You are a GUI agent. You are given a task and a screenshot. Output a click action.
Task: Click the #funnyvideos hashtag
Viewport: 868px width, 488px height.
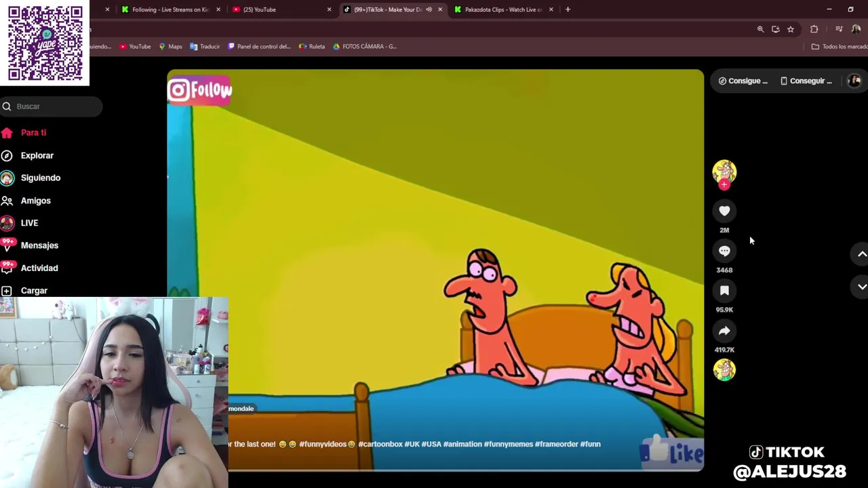point(323,444)
